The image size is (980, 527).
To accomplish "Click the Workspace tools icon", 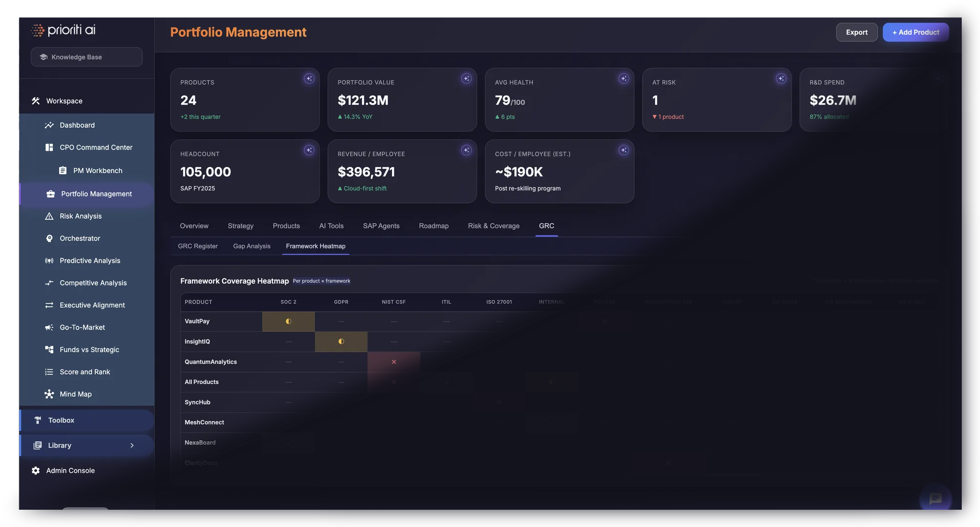I will coord(36,101).
